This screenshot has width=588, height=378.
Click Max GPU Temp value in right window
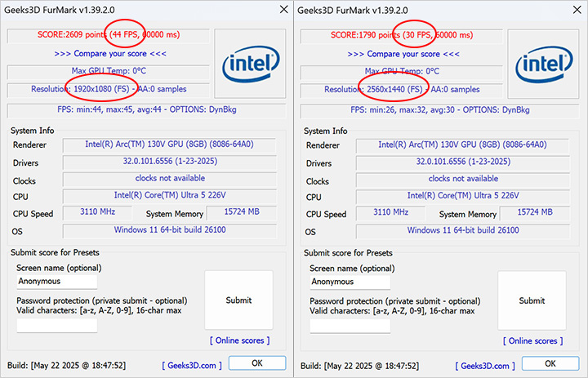pos(402,71)
